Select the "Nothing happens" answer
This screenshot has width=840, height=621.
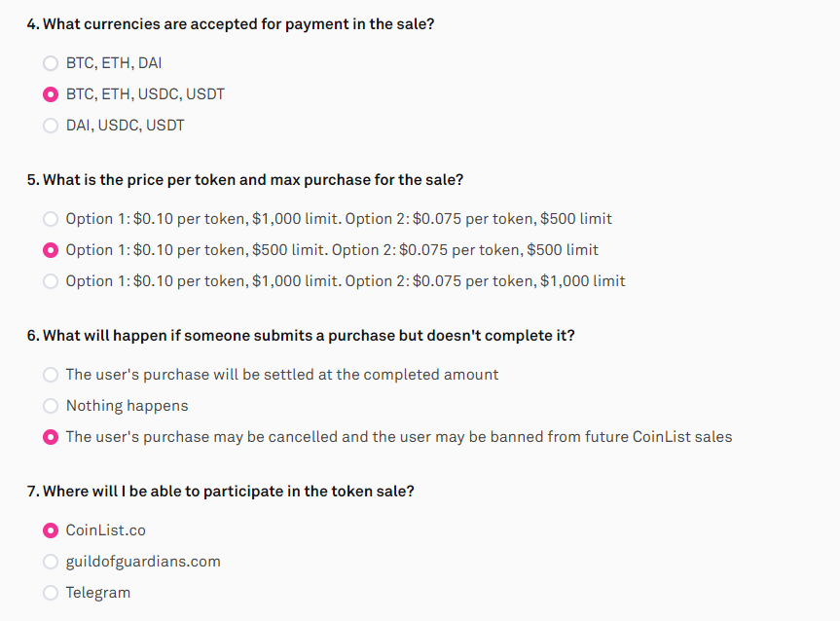tap(50, 405)
